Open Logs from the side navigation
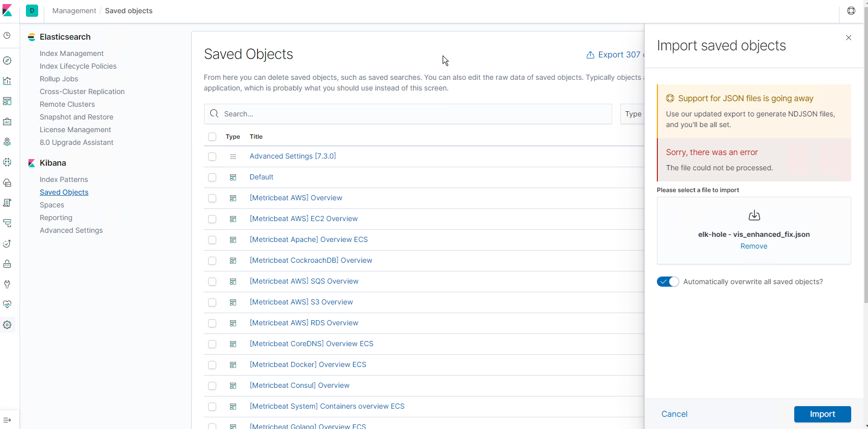The height and width of the screenshot is (429, 868). [7, 203]
